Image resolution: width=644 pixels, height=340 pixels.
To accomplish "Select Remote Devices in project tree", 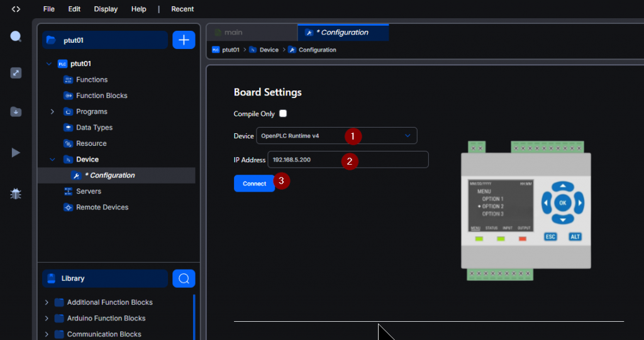I will (x=102, y=207).
